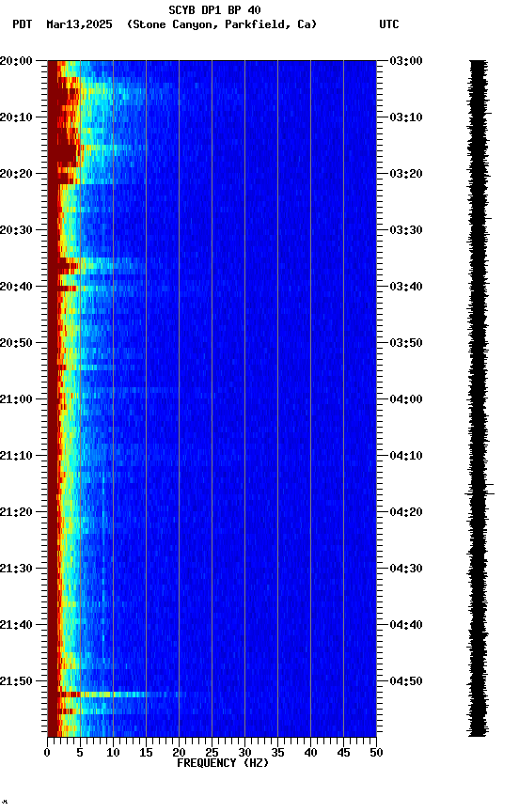Click the '30' frequency axis tick label
The width and height of the screenshot is (519, 812).
pos(244,753)
